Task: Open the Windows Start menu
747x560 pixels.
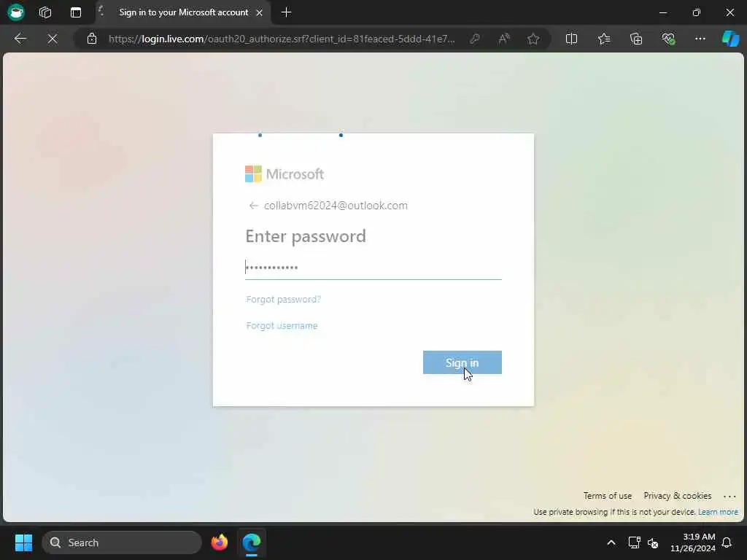Action: coord(23,542)
